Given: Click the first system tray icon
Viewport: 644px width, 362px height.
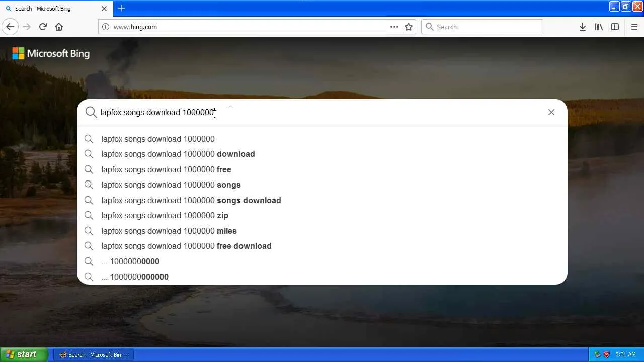Looking at the screenshot, I should pyautogui.click(x=597, y=354).
